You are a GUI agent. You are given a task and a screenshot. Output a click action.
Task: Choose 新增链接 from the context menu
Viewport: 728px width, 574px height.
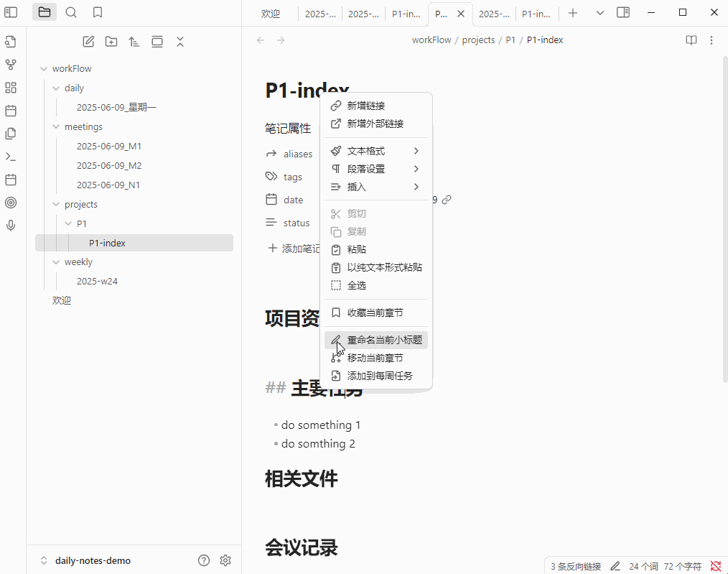tap(376, 106)
